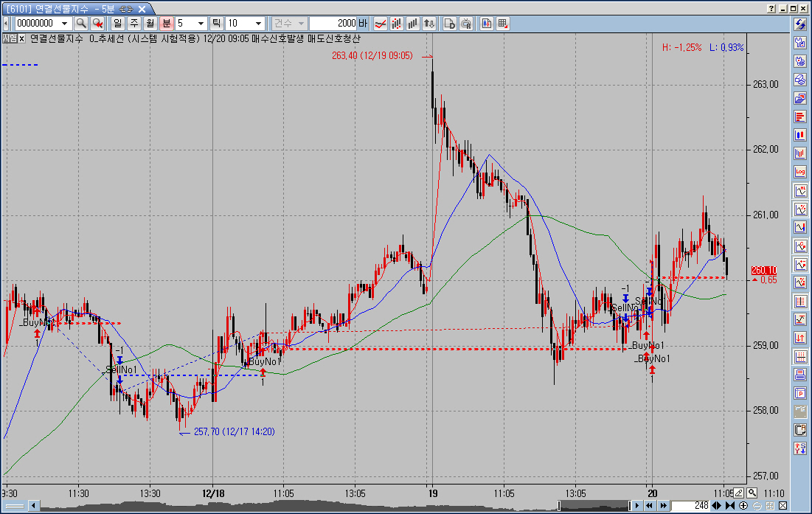
Task: Click the 시험 system label
Action: click(10, 39)
